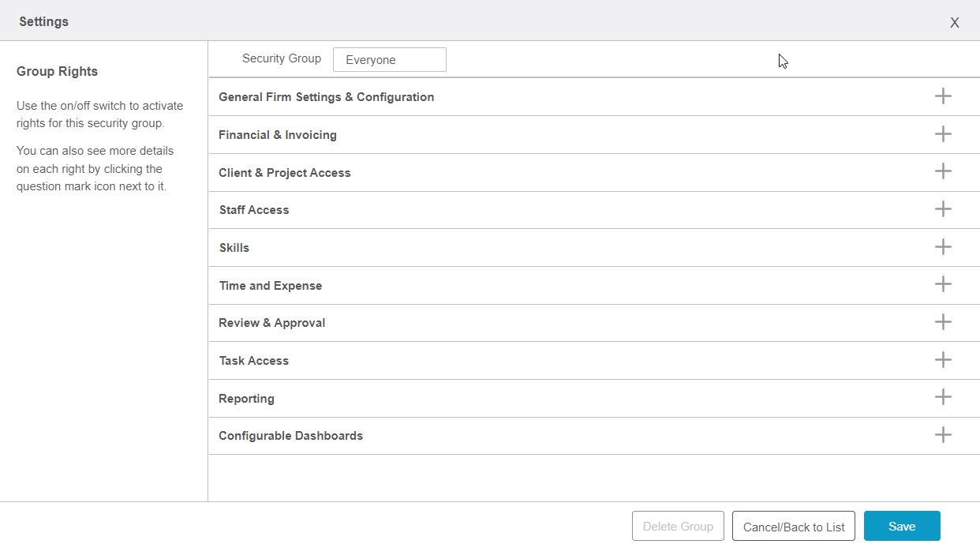Click plus icon for Review & Approval
The image size is (980, 544).
[943, 322]
